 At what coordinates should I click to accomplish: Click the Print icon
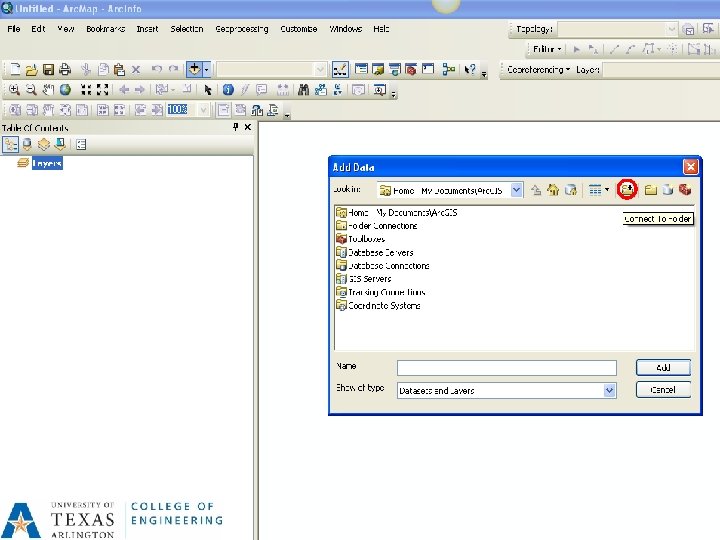click(x=65, y=69)
